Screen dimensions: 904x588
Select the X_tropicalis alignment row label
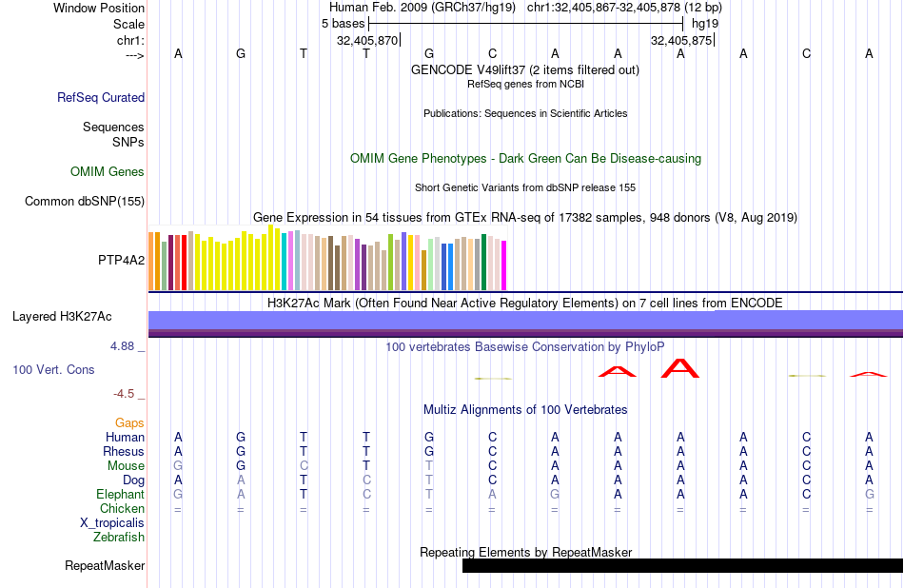112,523
